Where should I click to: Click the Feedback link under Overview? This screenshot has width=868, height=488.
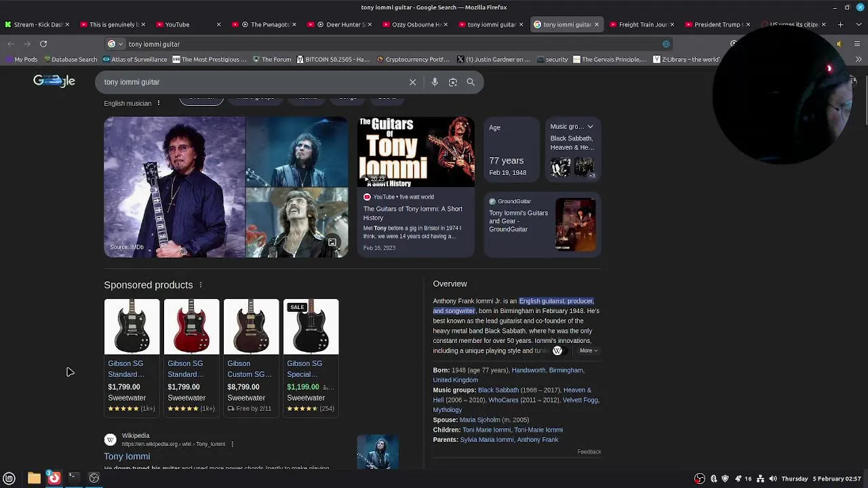click(x=589, y=452)
